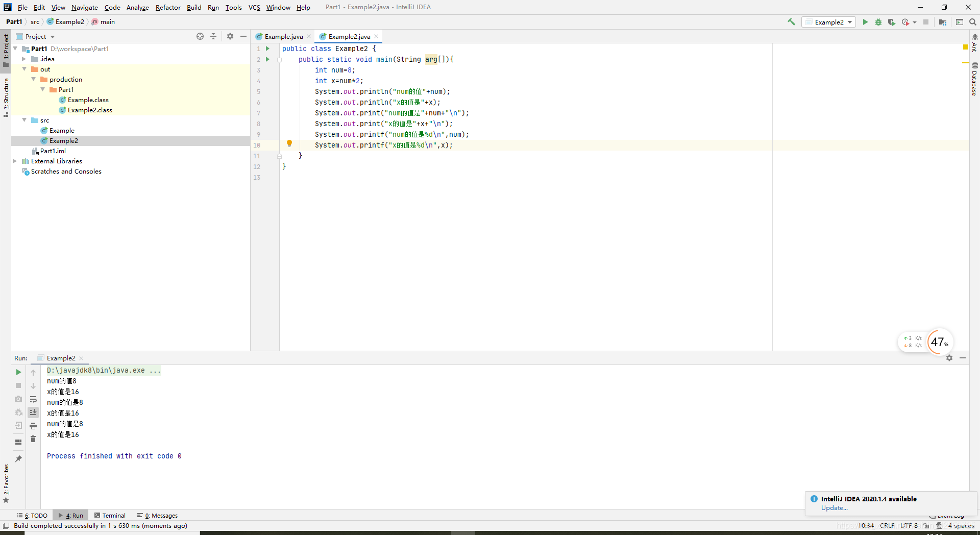Image resolution: width=980 pixels, height=535 pixels.
Task: Toggle soft-wrap in Run console
Action: click(33, 399)
